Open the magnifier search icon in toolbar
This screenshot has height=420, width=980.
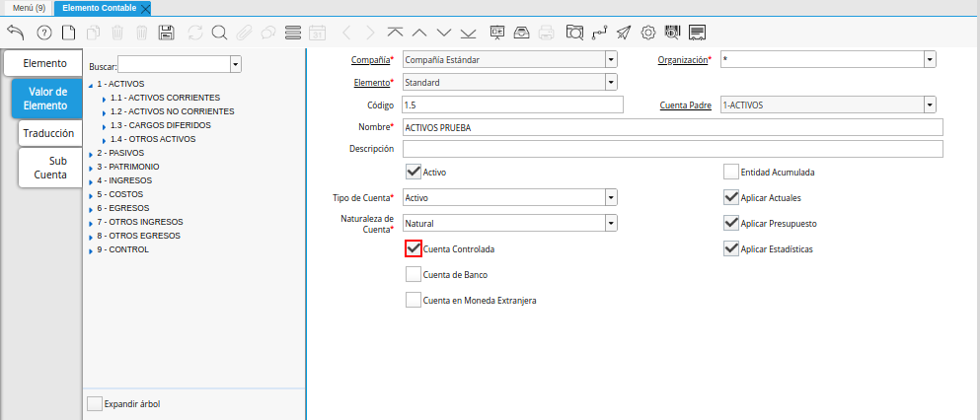pos(219,33)
